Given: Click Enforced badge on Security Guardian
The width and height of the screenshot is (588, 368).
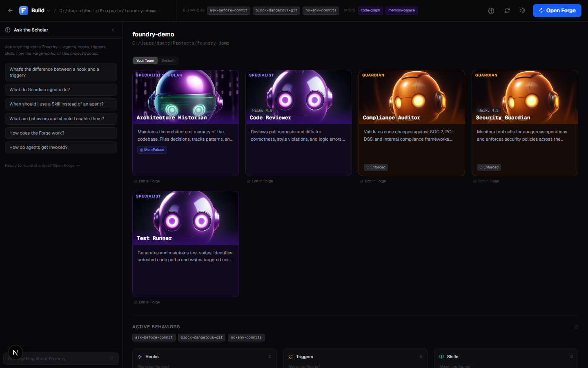Looking at the screenshot, I should [489, 167].
